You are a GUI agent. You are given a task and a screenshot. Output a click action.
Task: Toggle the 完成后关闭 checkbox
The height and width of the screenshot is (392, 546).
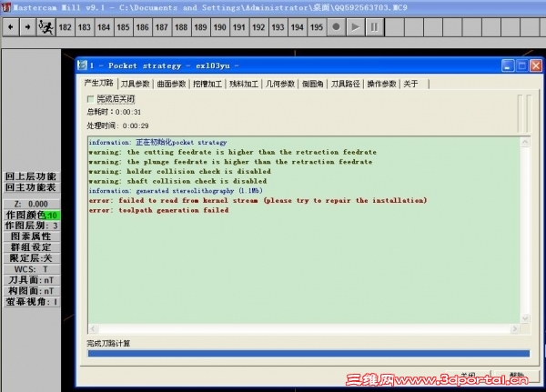[90, 99]
